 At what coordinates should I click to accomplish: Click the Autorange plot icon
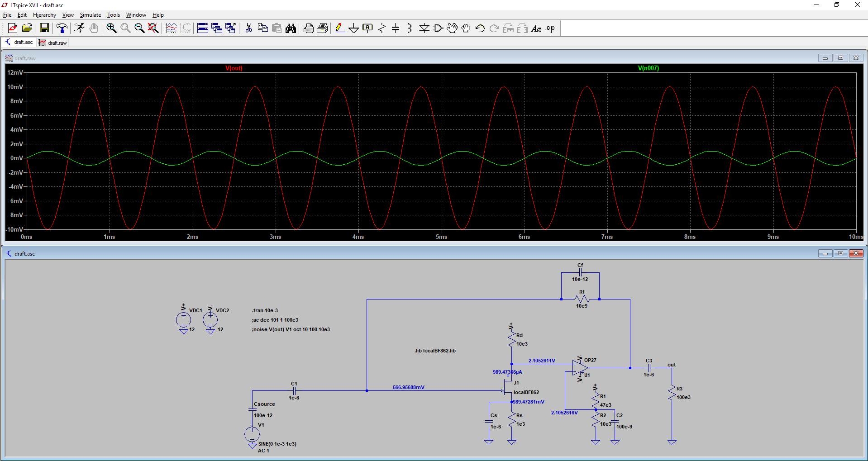click(185, 28)
